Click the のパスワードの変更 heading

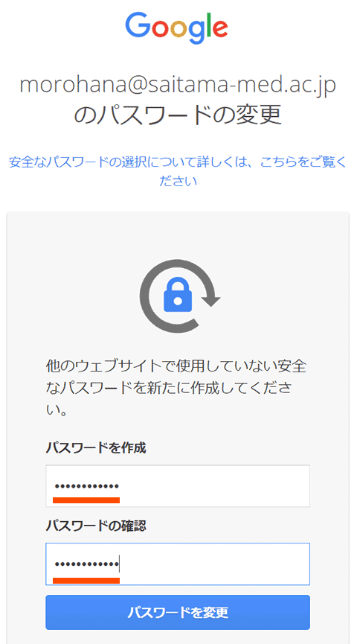coord(178,115)
